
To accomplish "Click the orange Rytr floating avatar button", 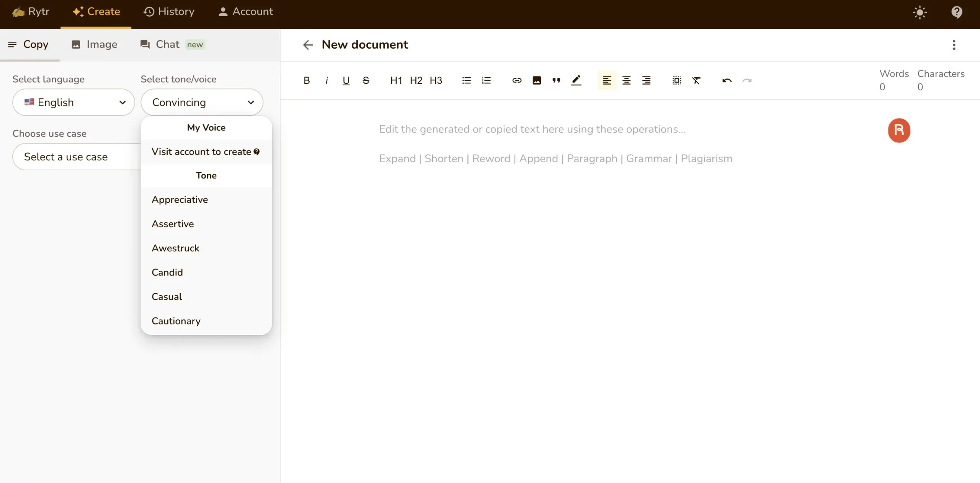I will click(899, 130).
